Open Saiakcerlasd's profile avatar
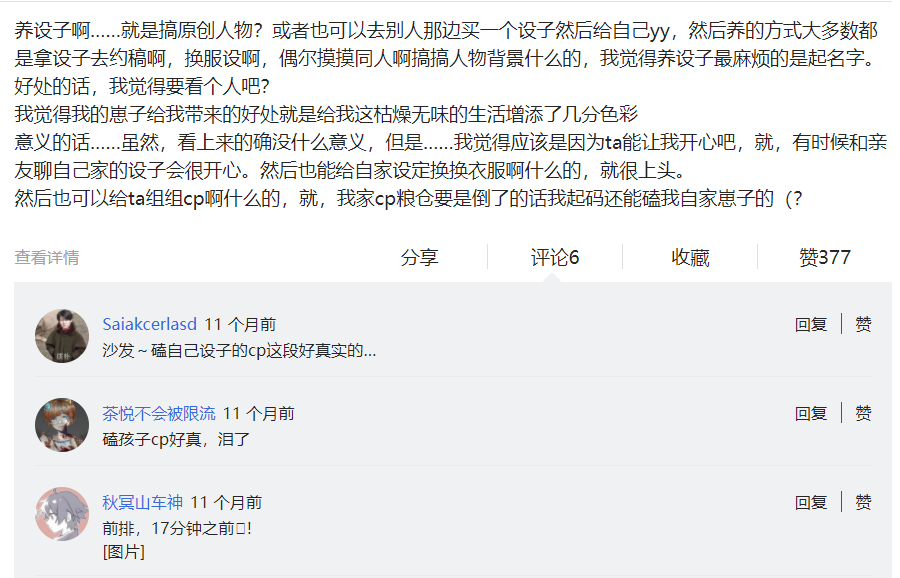The image size is (900, 578). coord(62,336)
